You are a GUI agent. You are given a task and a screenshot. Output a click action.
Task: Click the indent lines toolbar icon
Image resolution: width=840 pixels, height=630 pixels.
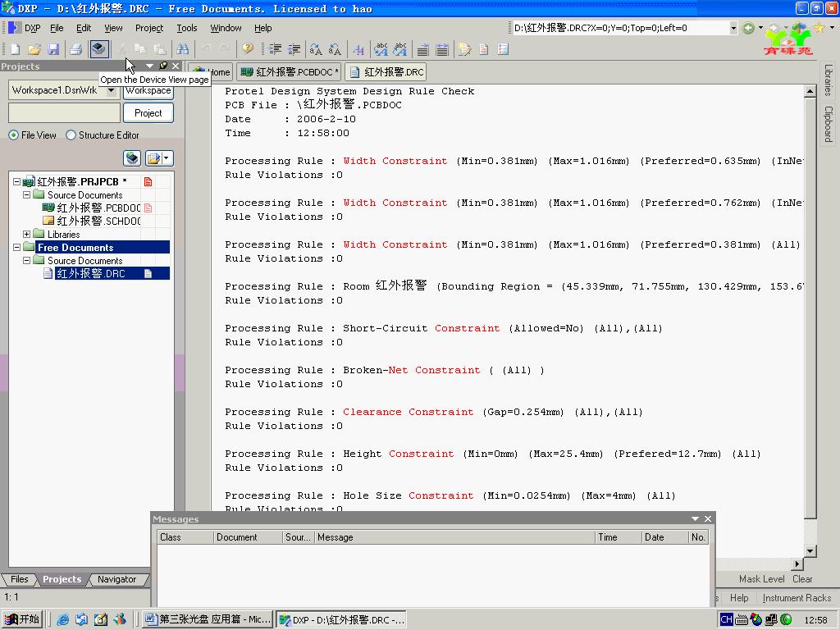(276, 49)
